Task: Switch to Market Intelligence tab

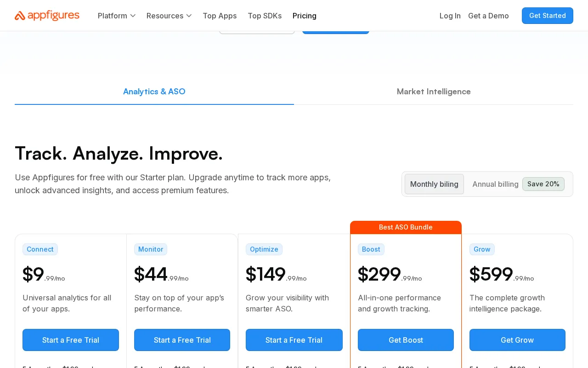Action: tap(434, 92)
